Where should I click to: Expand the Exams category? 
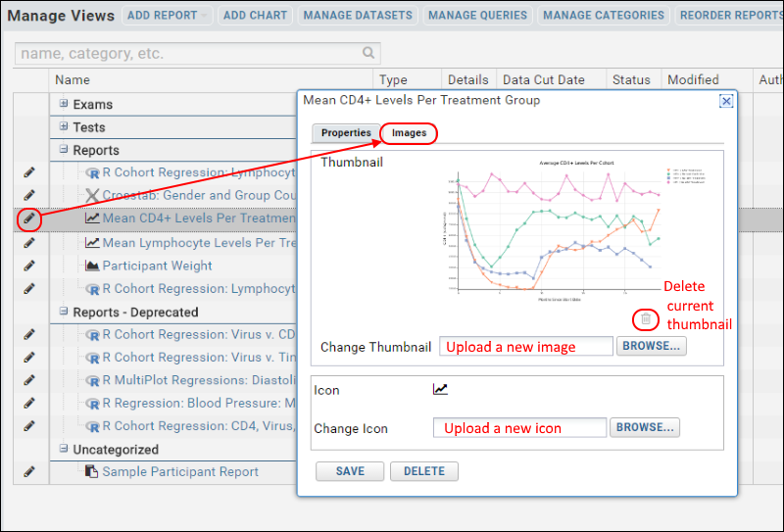coord(64,104)
